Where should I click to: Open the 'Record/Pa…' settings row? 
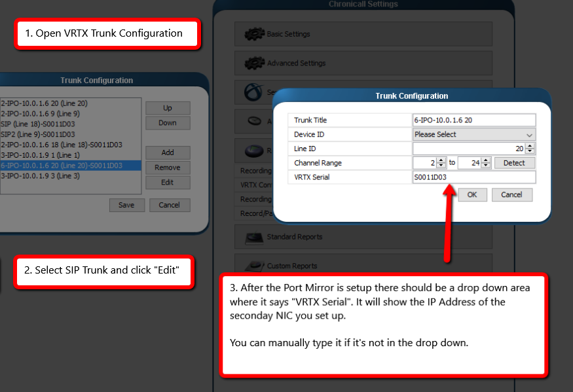[255, 213]
